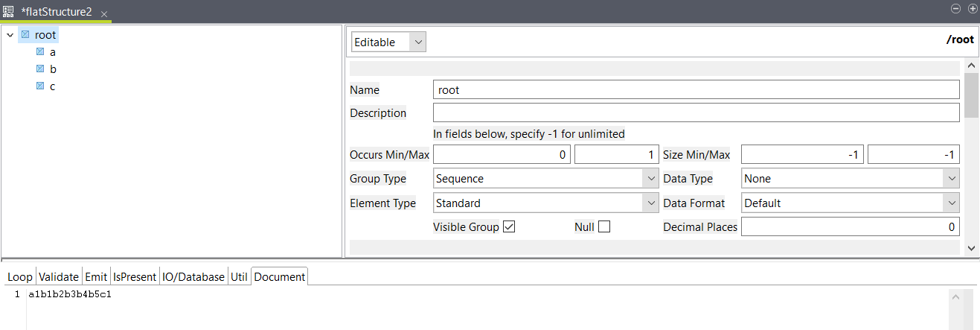980x330 pixels.
Task: Open the Editable mode dropdown
Action: click(x=388, y=42)
